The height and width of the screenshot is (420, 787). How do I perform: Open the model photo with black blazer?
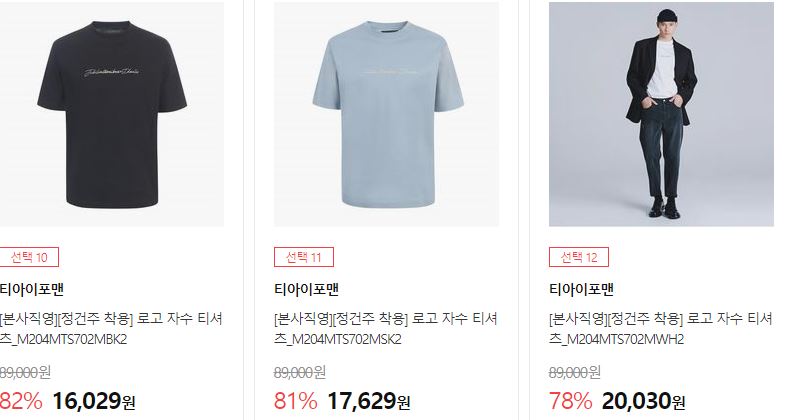662,114
